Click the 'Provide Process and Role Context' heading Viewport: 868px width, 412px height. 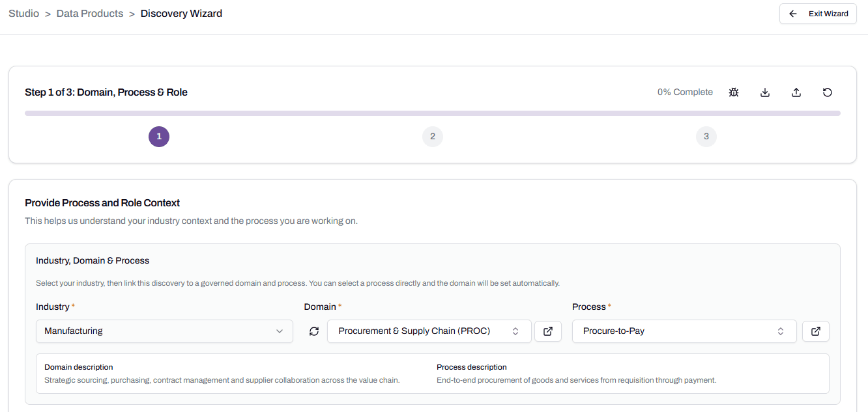coord(102,203)
